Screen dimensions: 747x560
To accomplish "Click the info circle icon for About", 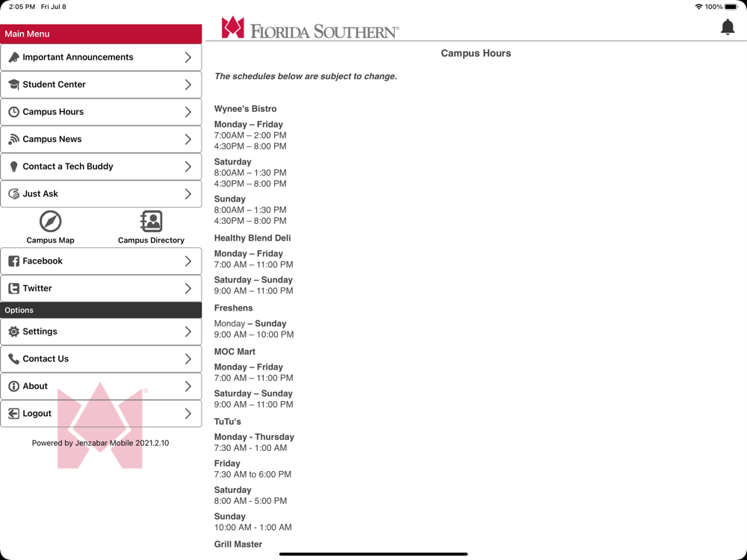I will 13,386.
